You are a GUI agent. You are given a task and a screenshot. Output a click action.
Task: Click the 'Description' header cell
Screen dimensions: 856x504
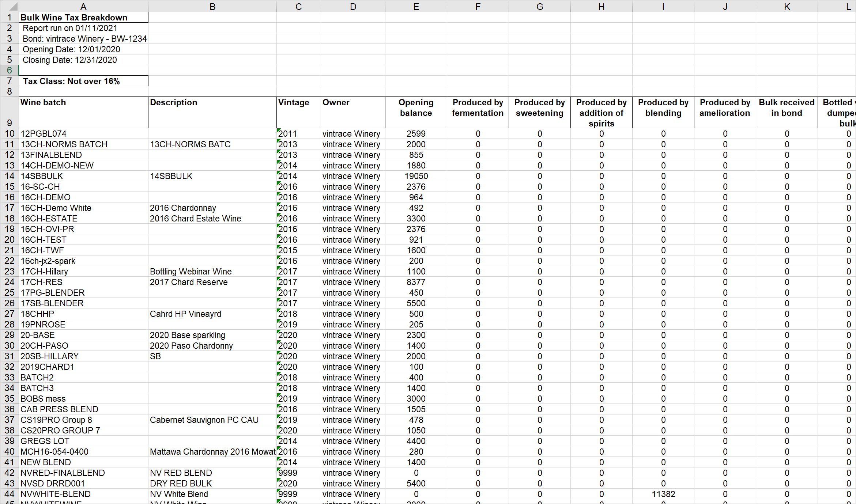point(212,113)
